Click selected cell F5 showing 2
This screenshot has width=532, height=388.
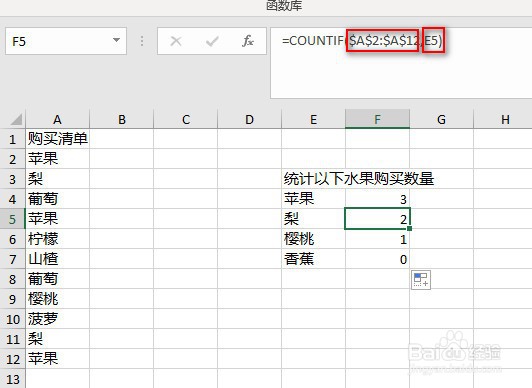(377, 219)
